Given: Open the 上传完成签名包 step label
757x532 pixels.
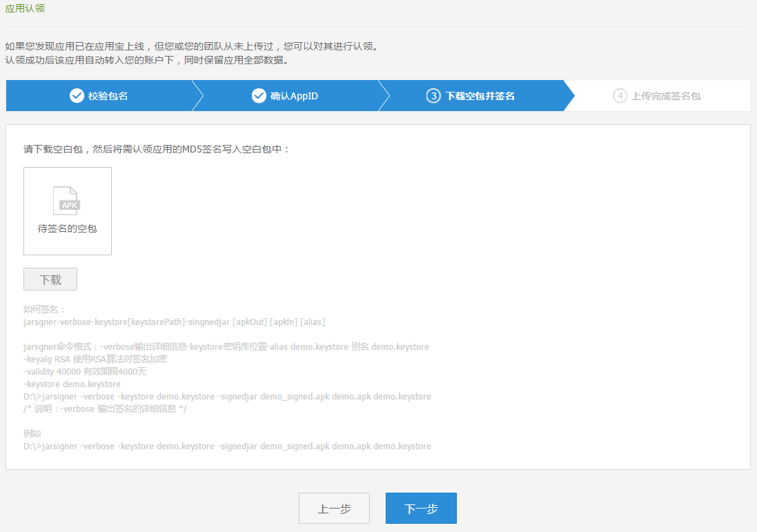Looking at the screenshot, I should [x=666, y=96].
